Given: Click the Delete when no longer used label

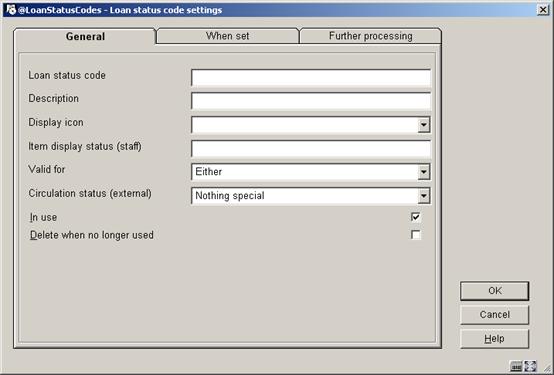Looking at the screenshot, I should 92,235.
